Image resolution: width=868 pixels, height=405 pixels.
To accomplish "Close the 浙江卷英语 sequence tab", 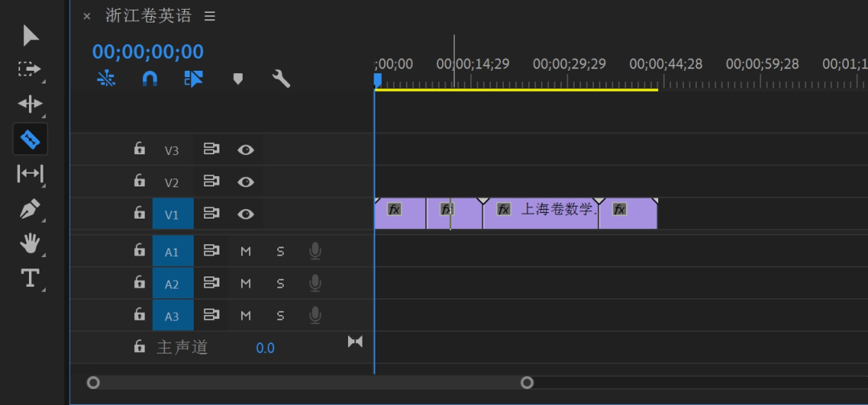I will 87,16.
